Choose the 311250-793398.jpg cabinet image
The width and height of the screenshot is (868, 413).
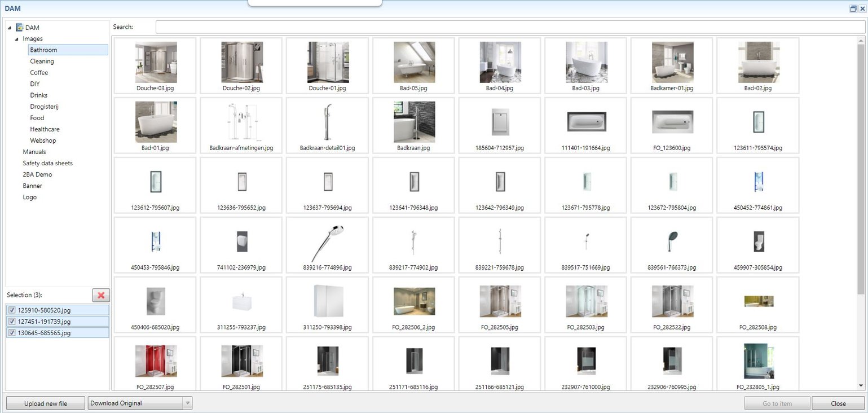tap(328, 301)
